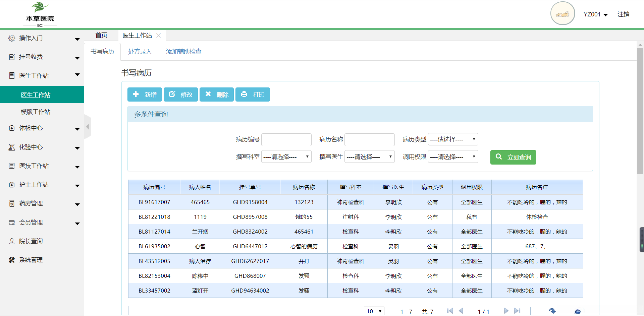Click the refresh icon in pagination bar
The width and height of the screenshot is (644, 316).
(577, 311)
